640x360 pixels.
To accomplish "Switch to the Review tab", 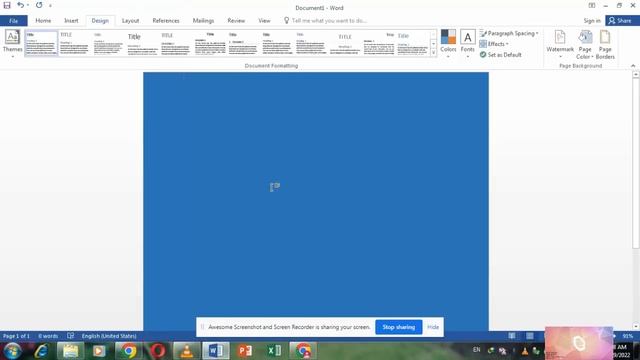I will [236, 20].
